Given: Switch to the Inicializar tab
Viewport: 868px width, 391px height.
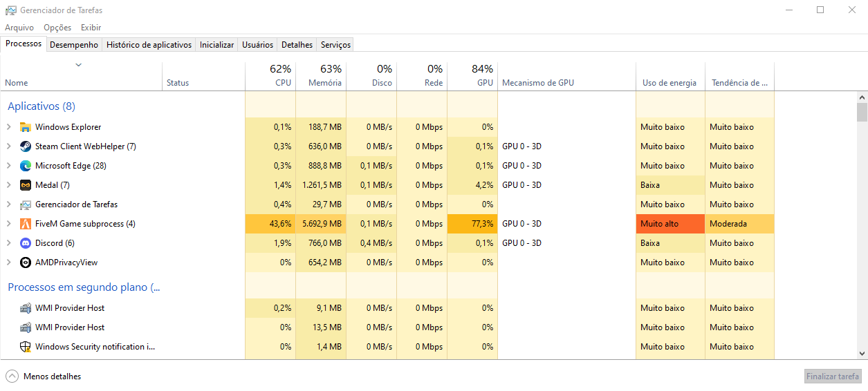Looking at the screenshot, I should pyautogui.click(x=216, y=45).
